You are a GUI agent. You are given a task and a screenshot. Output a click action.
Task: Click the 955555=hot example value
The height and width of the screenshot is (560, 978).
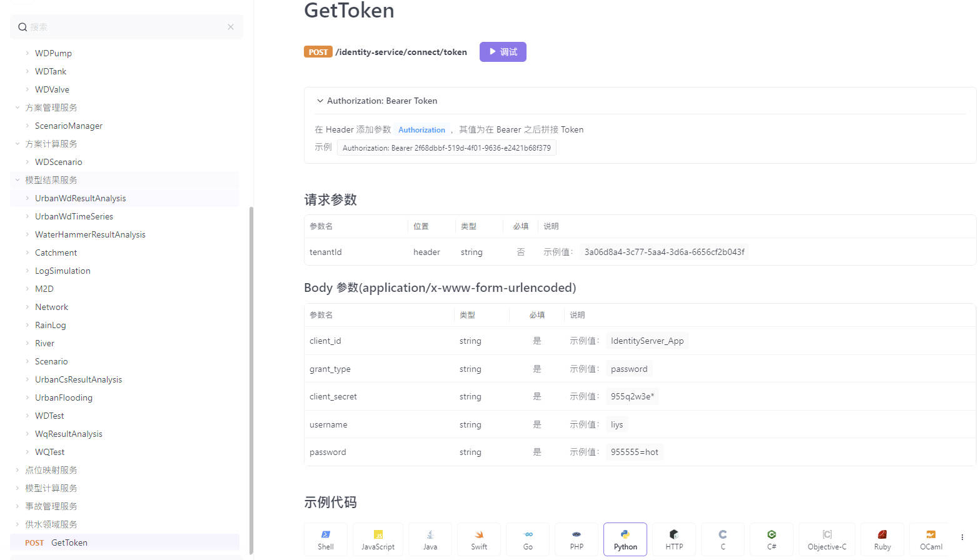pyautogui.click(x=635, y=452)
